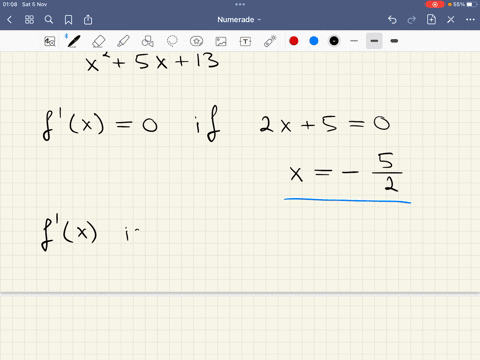Add a new page
The height and width of the screenshot is (360, 480).
tap(431, 19)
